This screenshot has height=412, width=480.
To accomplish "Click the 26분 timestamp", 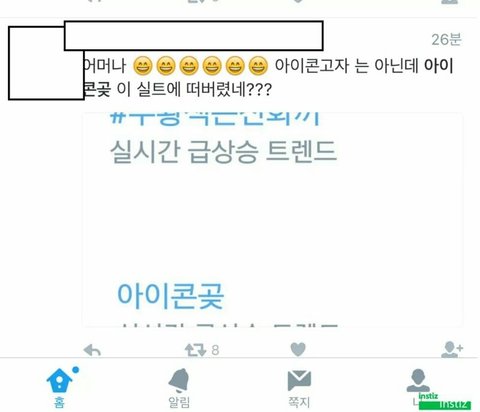I will 446,40.
